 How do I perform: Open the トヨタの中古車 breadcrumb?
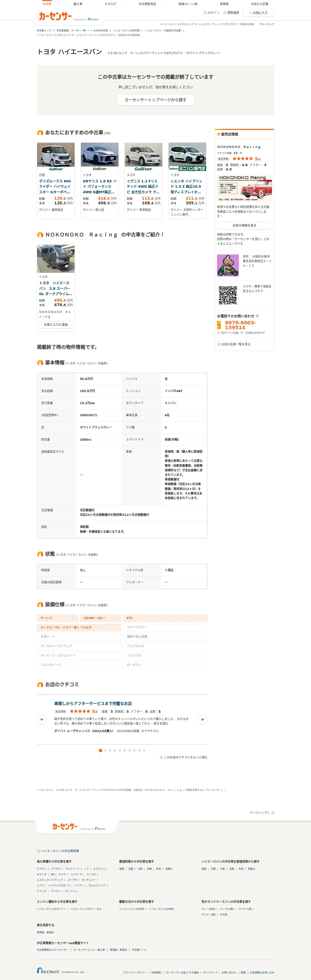tap(99, 30)
